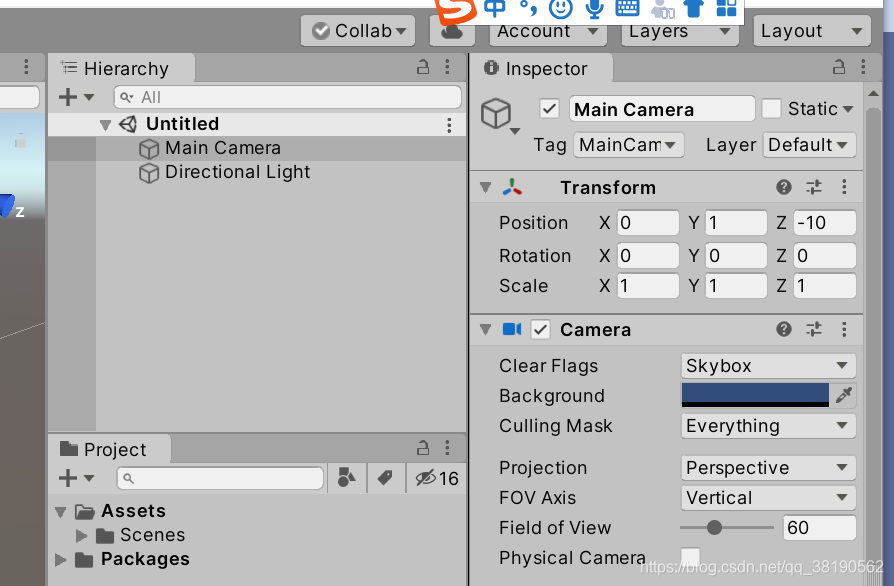Open the Layer dropdown showing Default
The width and height of the screenshot is (894, 586).
[x=809, y=145]
